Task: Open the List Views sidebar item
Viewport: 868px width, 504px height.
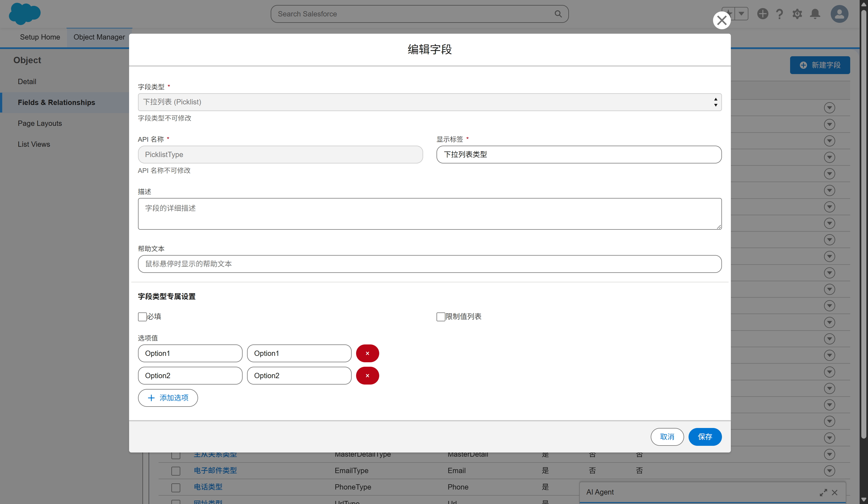Action: pyautogui.click(x=34, y=145)
